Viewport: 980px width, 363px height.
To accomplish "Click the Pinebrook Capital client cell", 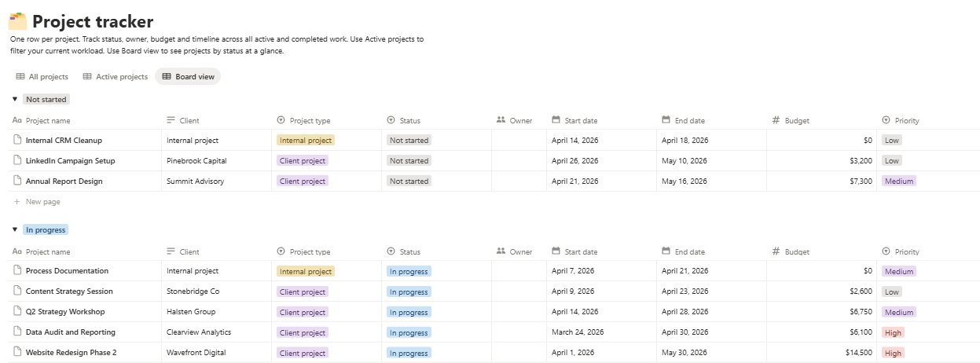I will (216, 160).
